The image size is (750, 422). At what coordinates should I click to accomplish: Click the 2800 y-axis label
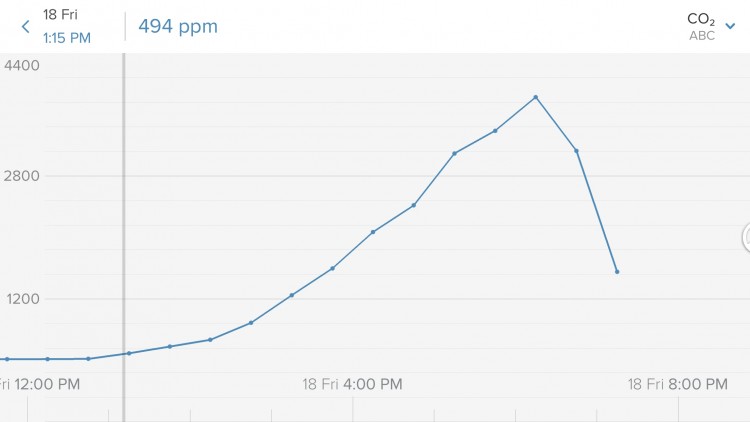pyautogui.click(x=22, y=176)
